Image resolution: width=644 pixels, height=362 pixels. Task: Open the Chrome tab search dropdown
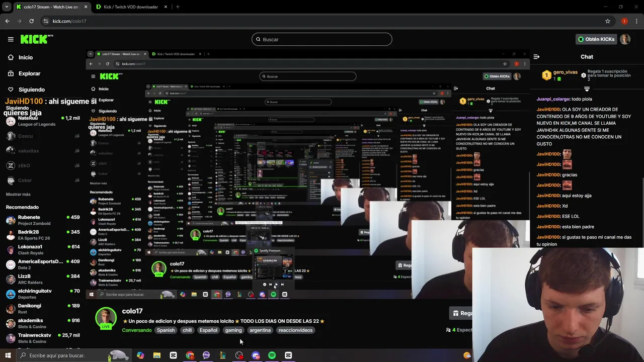tap(7, 7)
